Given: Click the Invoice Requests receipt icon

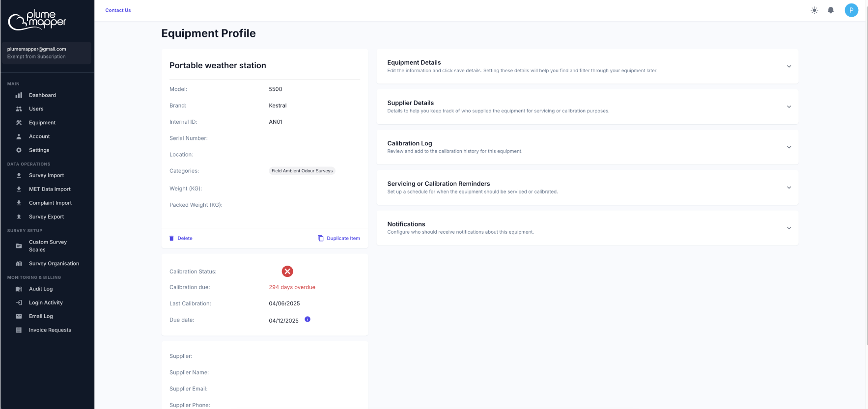Looking at the screenshot, I should (19, 330).
